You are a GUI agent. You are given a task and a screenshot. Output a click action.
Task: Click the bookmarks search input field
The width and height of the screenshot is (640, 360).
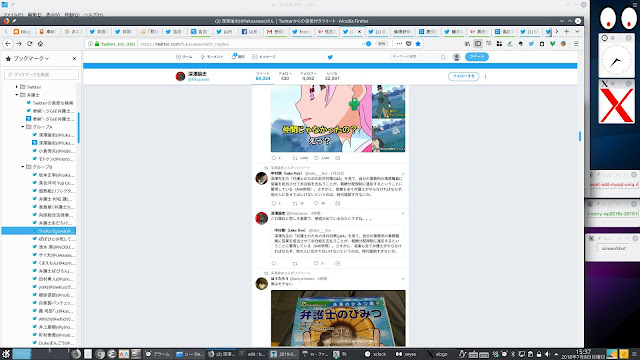[41, 75]
